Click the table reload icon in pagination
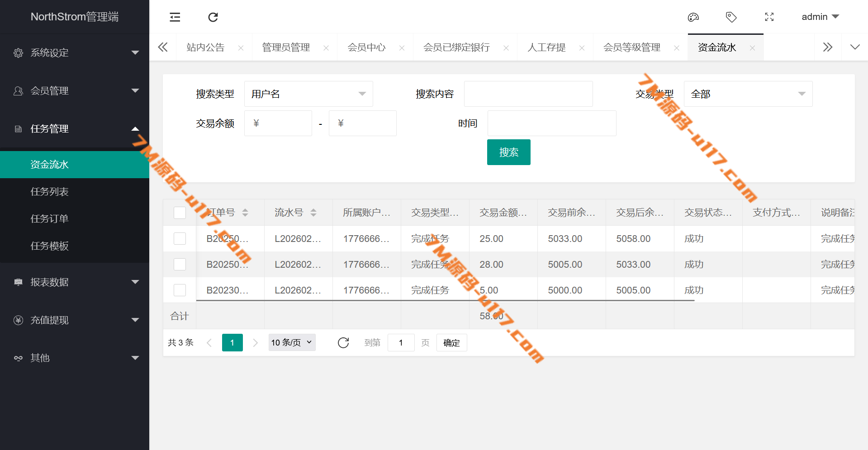The image size is (868, 450). pos(343,343)
